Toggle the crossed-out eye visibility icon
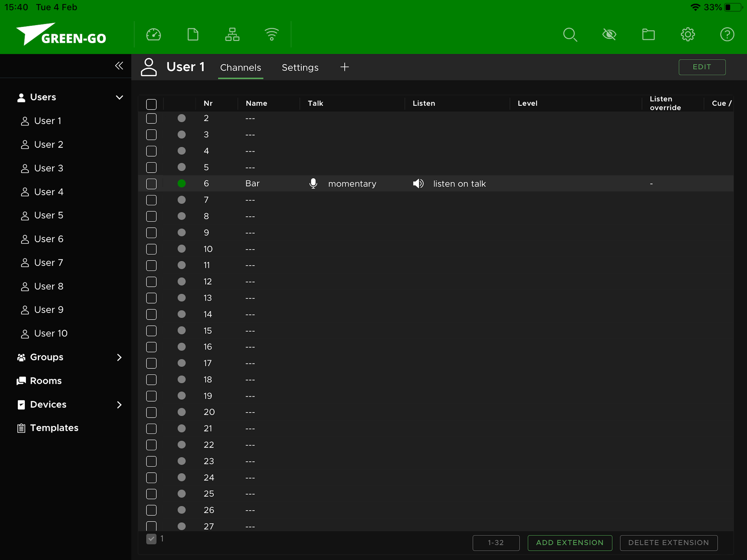 click(x=609, y=34)
